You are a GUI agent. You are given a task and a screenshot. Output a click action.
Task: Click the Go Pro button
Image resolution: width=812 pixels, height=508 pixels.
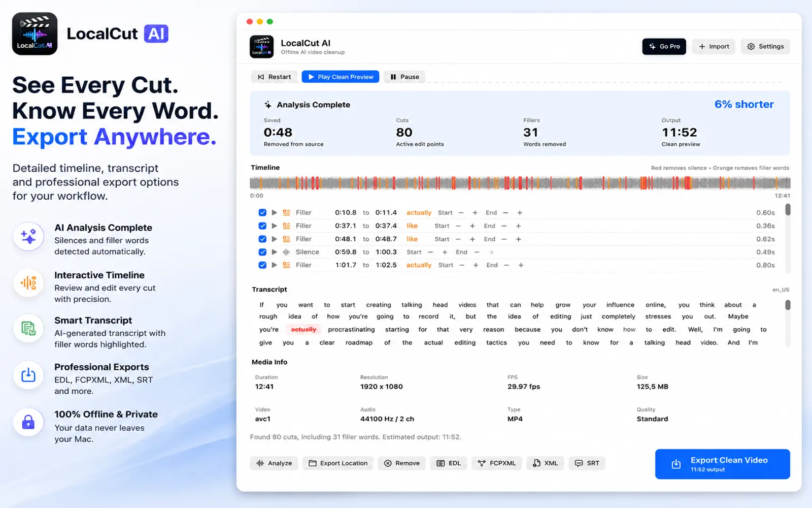tap(664, 46)
